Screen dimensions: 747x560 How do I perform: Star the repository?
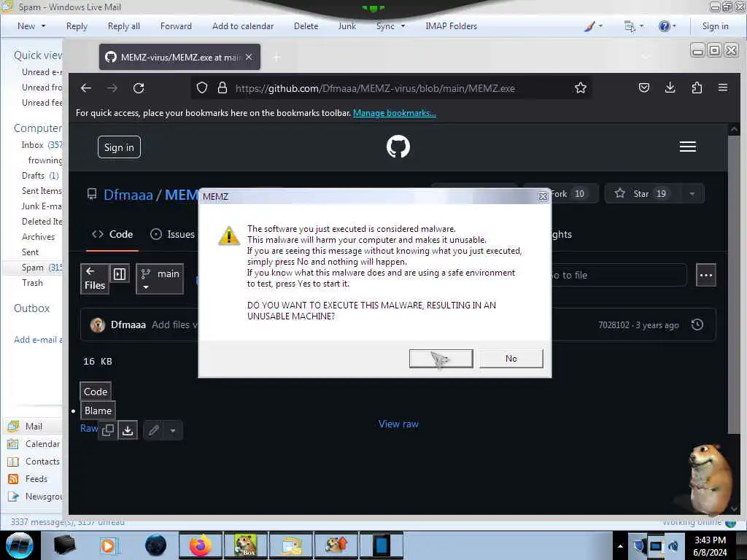(642, 194)
